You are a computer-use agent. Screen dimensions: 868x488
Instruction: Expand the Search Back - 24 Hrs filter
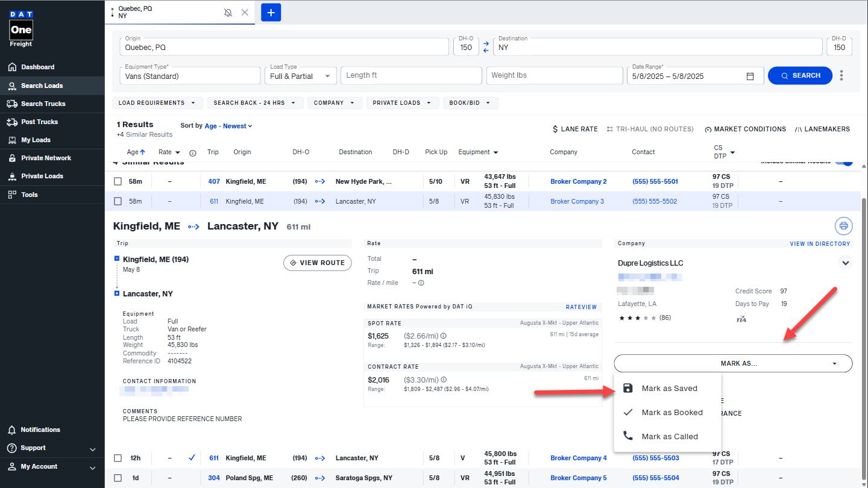(255, 103)
